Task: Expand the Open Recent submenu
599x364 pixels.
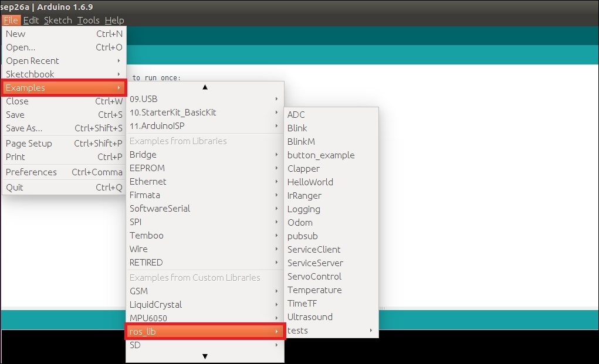Action: [64, 61]
